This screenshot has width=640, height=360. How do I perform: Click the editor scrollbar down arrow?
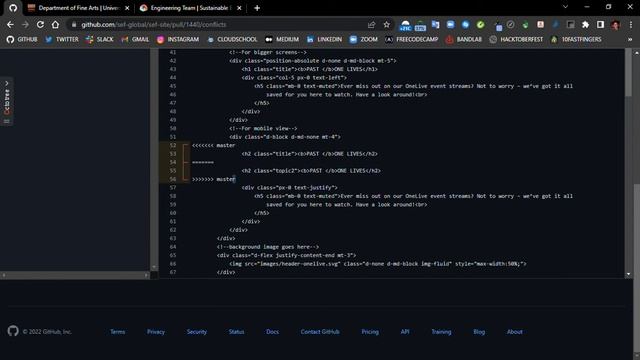(x=628, y=274)
